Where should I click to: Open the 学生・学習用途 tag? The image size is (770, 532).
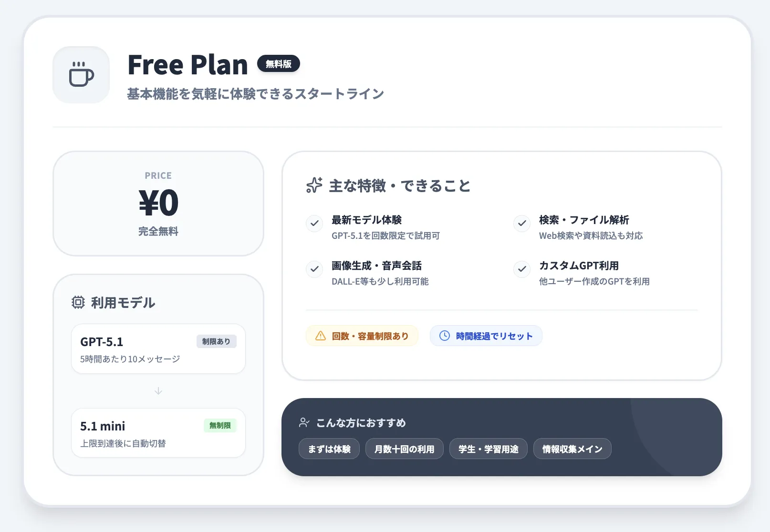click(x=488, y=449)
